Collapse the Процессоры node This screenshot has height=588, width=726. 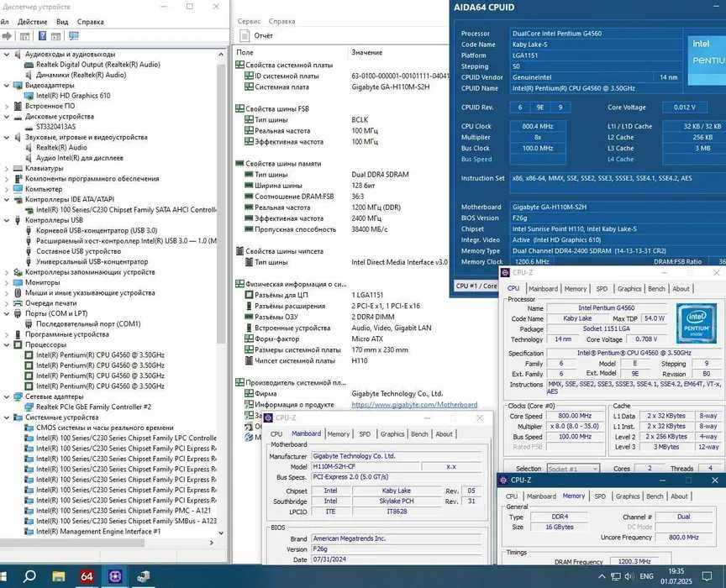[7, 345]
